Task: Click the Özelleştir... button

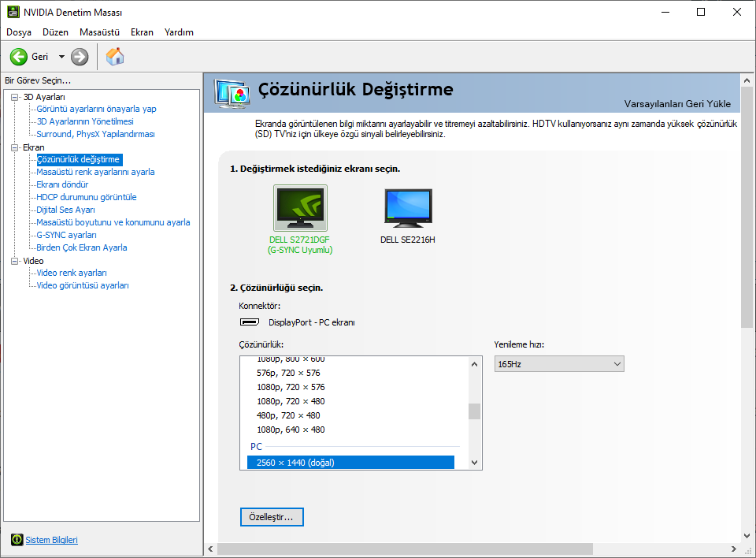Action: tap(272, 517)
